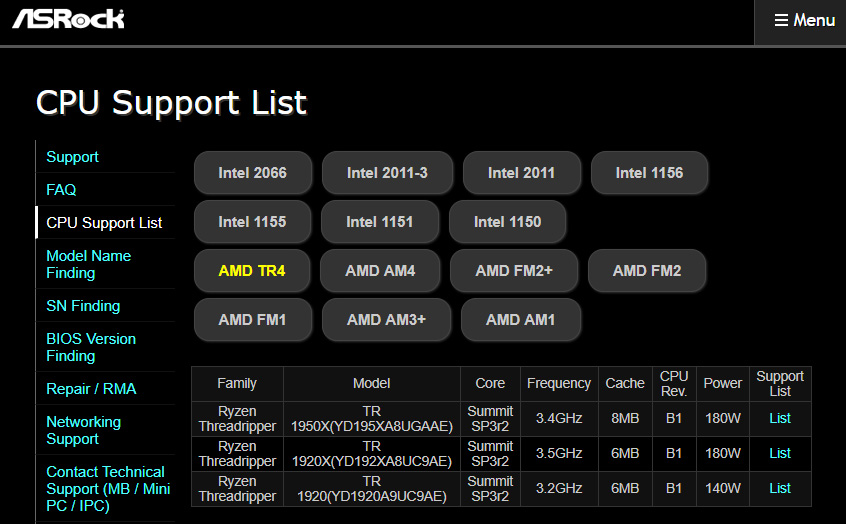This screenshot has width=846, height=524.
Task: Select the Intel 1150 socket button
Action: (507, 222)
